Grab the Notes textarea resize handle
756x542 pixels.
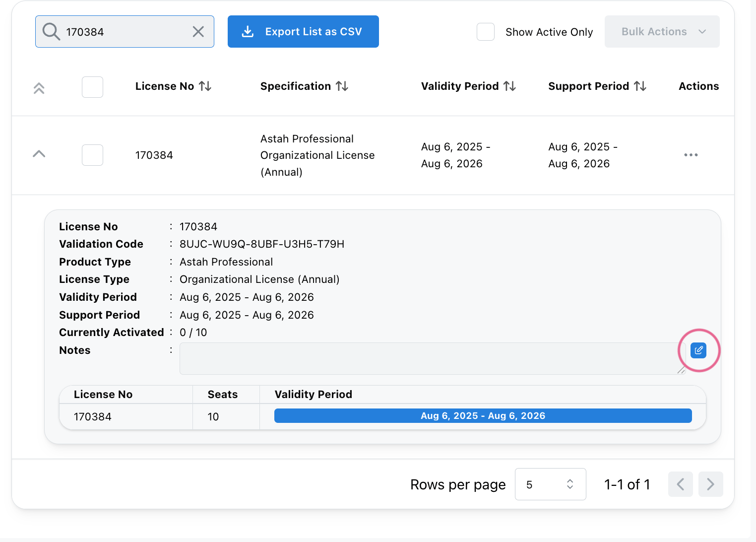[682, 370]
